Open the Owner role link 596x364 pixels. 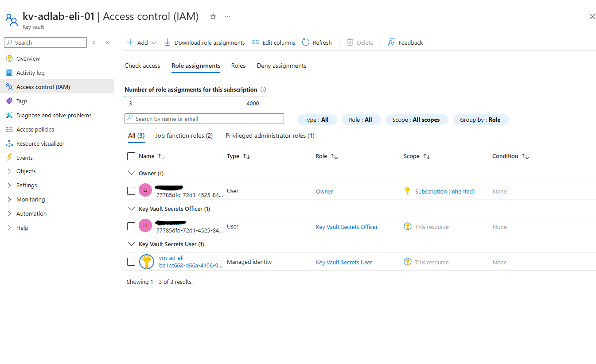tap(324, 191)
